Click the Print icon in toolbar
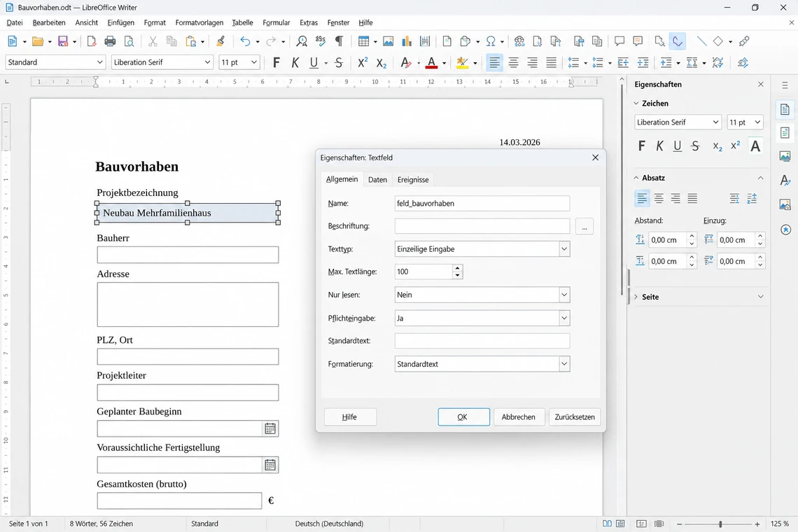The width and height of the screenshot is (798, 532). tap(110, 41)
